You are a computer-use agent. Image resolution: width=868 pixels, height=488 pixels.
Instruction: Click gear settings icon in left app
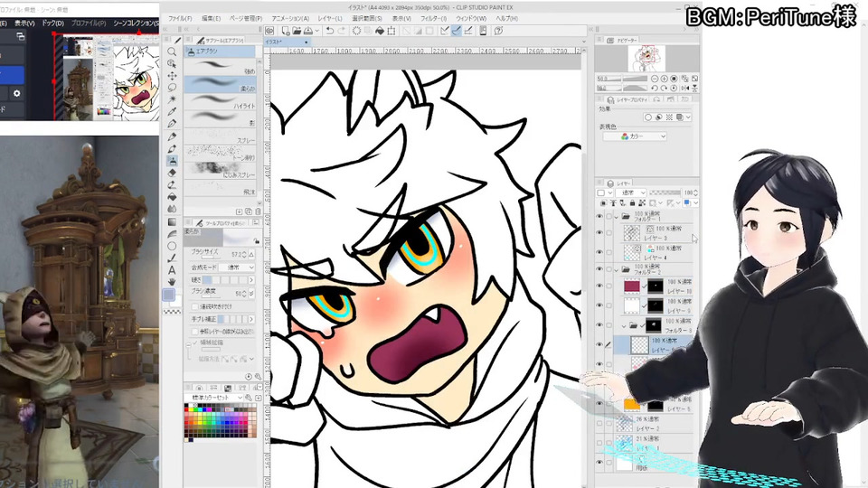tap(16, 93)
